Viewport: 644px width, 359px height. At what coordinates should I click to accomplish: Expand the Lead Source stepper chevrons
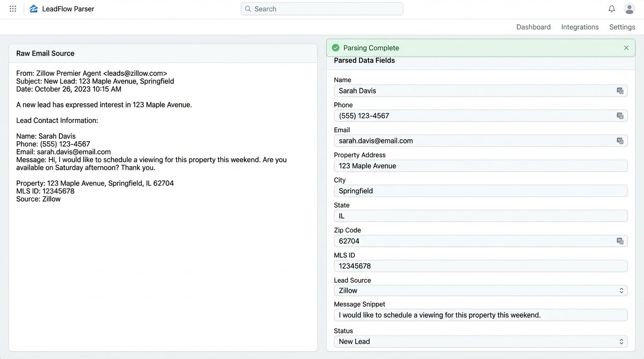pyautogui.click(x=622, y=290)
